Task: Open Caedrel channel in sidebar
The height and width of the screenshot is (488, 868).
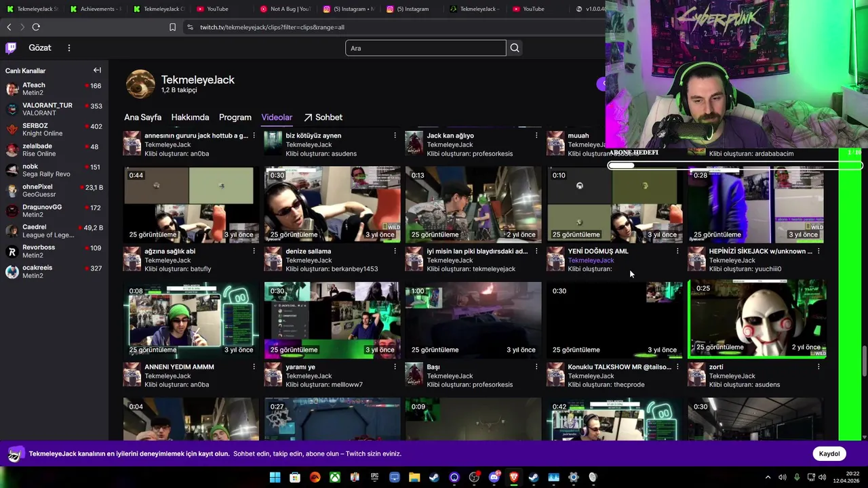Action: tap(54, 231)
